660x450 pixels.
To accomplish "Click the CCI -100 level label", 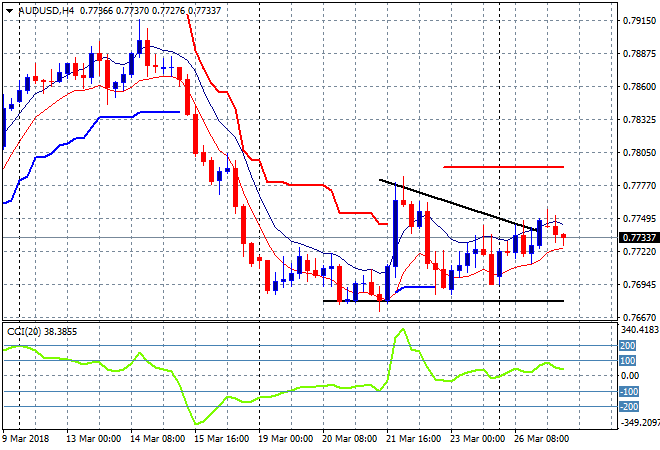I will pos(629,392).
